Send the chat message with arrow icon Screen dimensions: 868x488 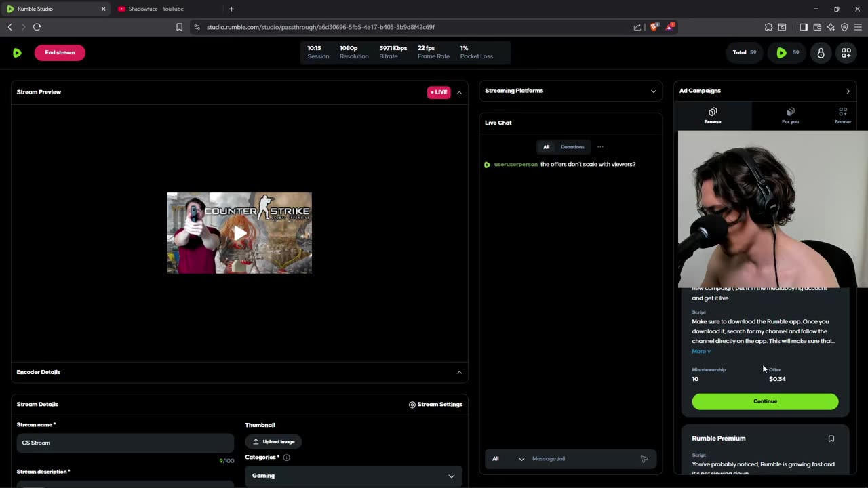point(644,459)
